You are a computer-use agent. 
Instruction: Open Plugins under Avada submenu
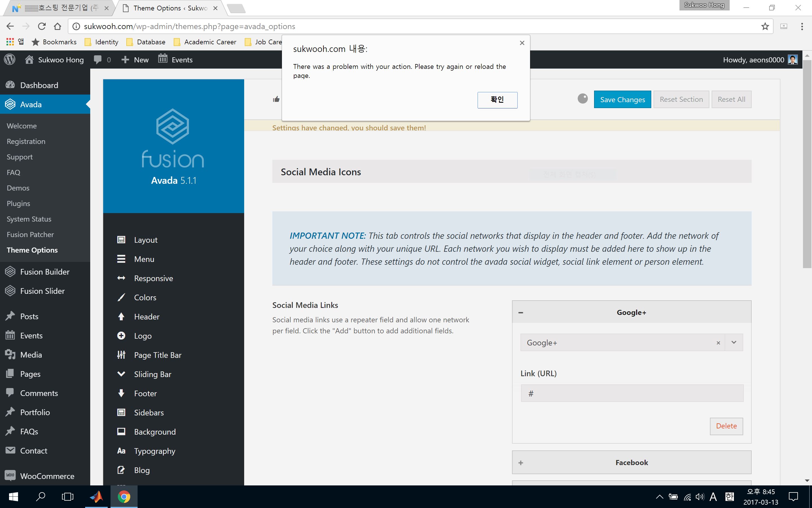click(x=18, y=203)
